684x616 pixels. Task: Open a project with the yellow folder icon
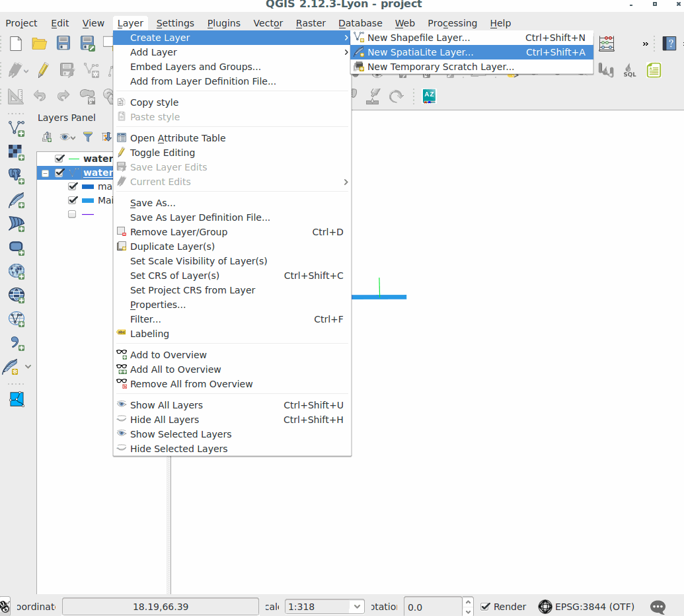[39, 44]
